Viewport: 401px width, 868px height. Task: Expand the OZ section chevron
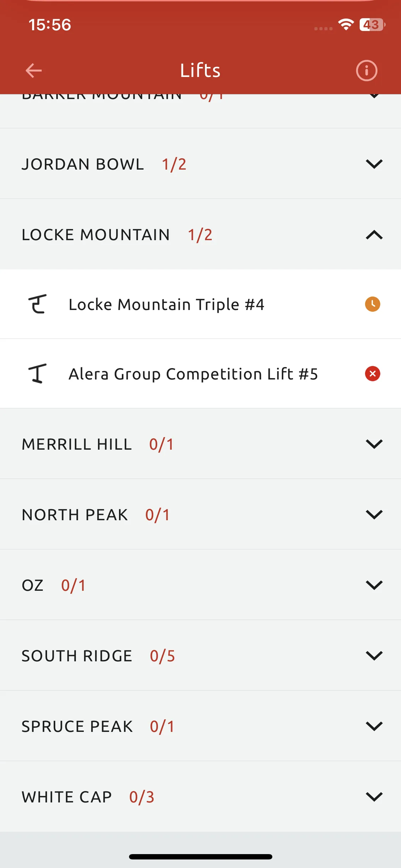[x=374, y=585]
